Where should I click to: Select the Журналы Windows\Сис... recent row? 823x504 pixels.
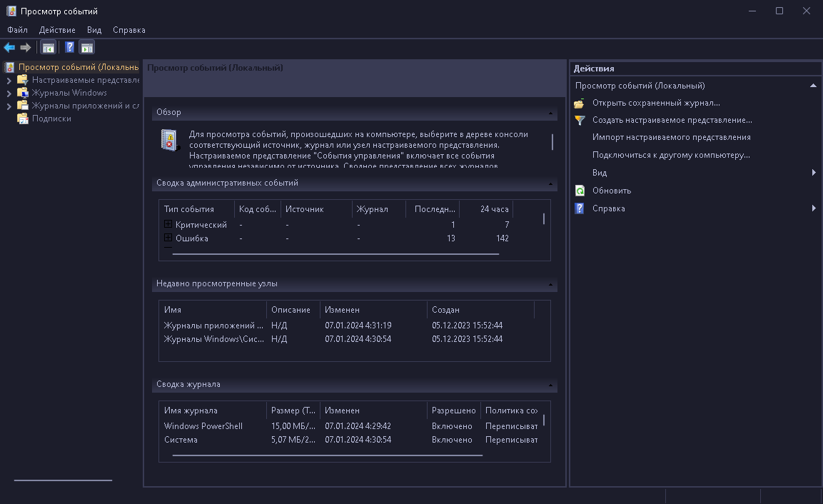(x=346, y=339)
